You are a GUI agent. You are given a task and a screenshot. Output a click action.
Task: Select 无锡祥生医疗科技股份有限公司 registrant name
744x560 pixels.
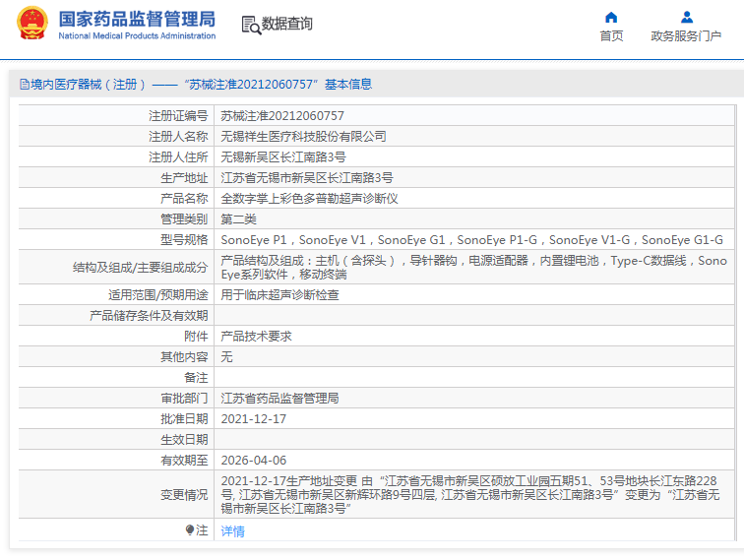click(x=303, y=137)
